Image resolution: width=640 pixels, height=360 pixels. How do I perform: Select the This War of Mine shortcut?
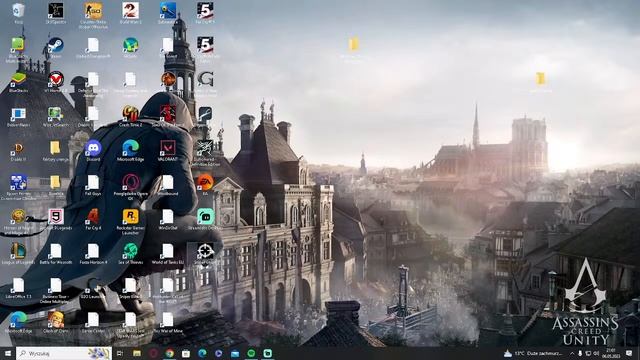(168, 322)
